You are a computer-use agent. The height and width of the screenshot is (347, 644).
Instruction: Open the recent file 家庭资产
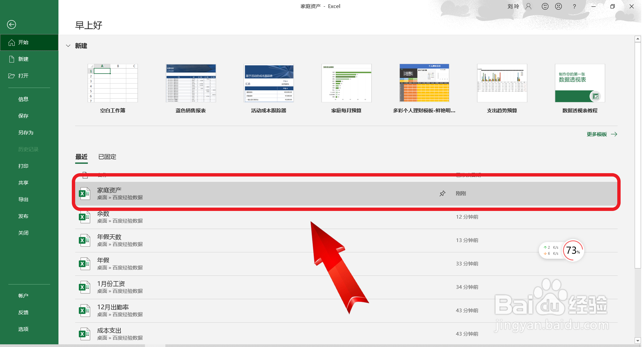(346, 194)
